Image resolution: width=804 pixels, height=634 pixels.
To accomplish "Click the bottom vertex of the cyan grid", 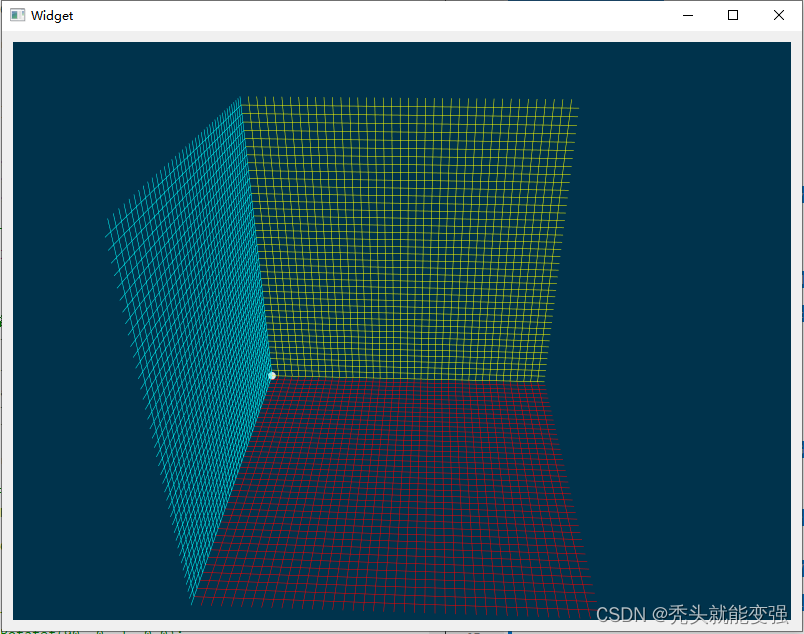I will [192, 604].
